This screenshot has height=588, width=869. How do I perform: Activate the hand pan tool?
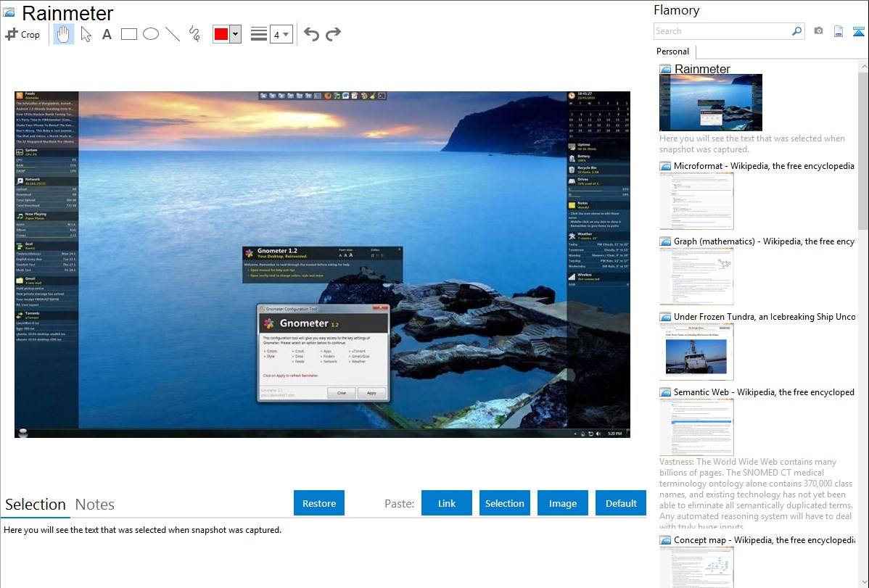point(63,34)
